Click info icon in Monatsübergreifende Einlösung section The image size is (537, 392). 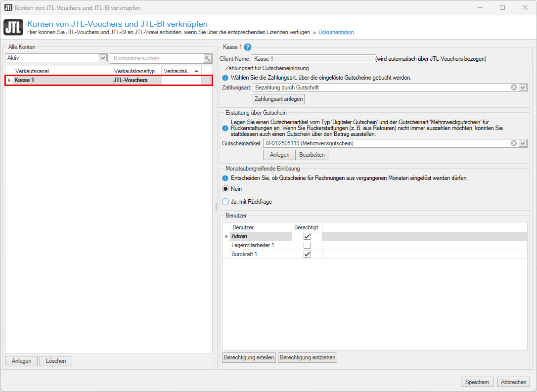pos(225,178)
